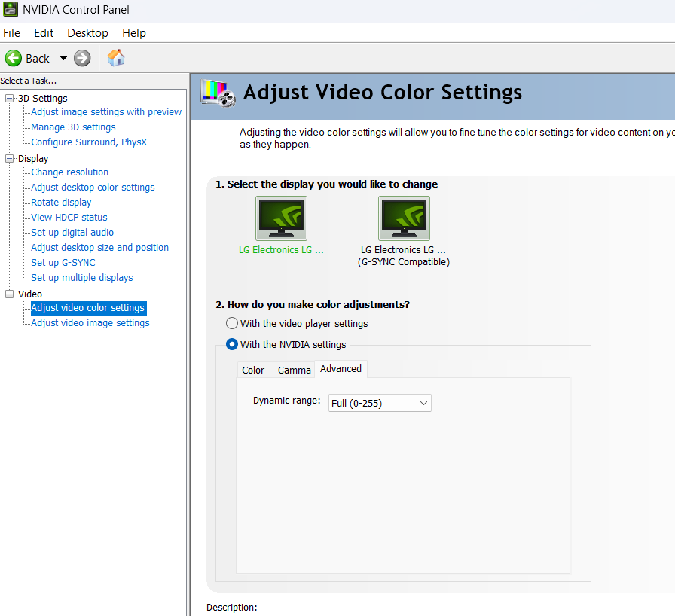Select With the video player settings radio
The image size is (675, 616).
coord(231,323)
